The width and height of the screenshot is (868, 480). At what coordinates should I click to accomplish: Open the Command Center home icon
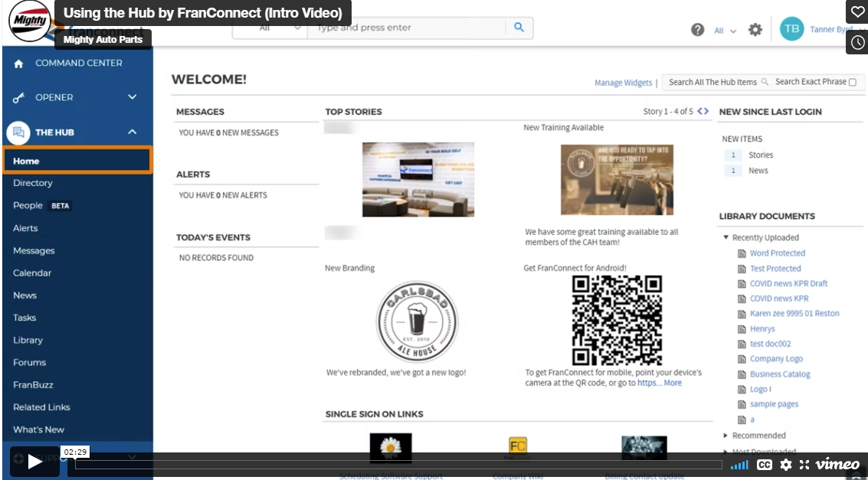(19, 63)
